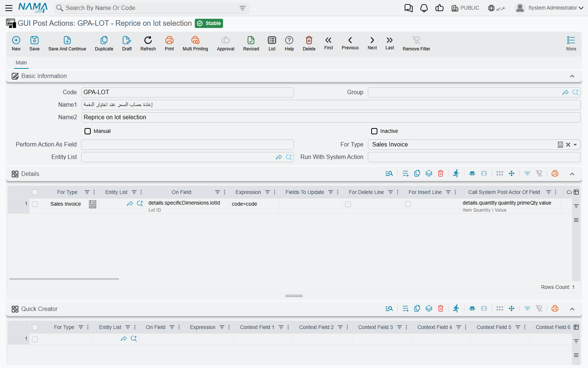Delete the current record

(309, 43)
